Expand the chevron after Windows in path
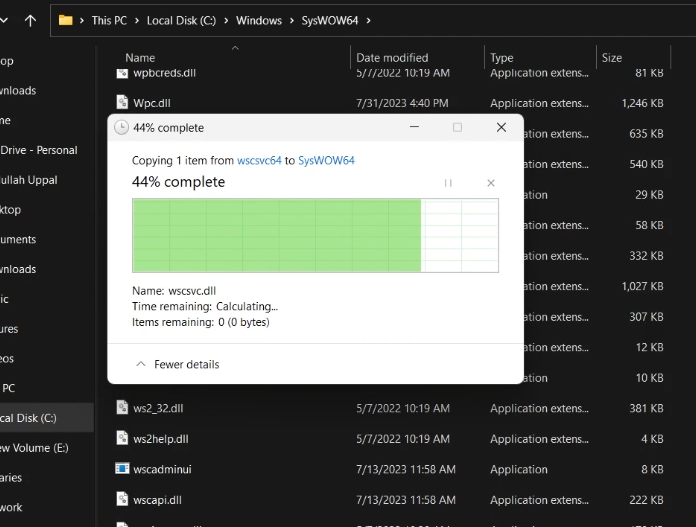This screenshot has height=527, width=696. point(292,20)
